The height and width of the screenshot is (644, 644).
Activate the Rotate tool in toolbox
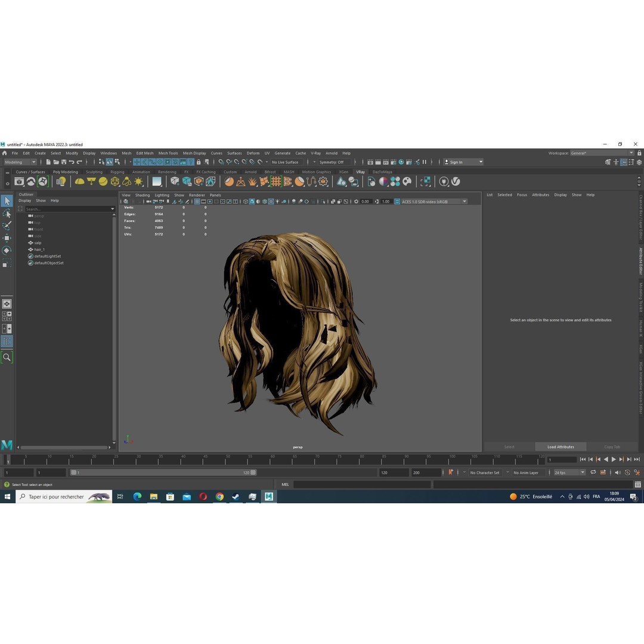click(x=7, y=250)
